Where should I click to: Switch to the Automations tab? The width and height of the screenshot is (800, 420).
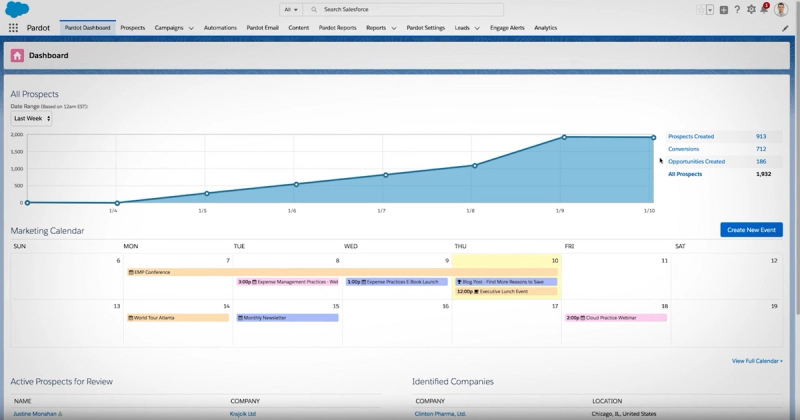click(x=220, y=28)
